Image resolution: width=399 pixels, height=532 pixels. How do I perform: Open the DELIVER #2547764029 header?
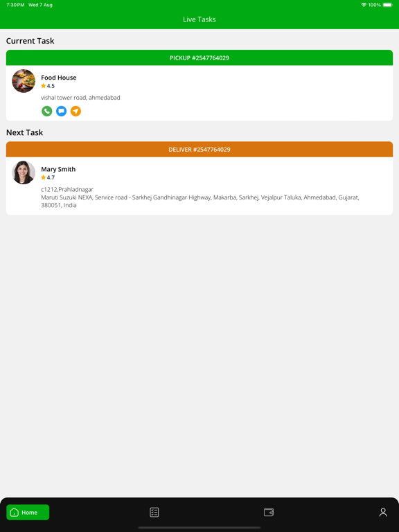coord(199,150)
